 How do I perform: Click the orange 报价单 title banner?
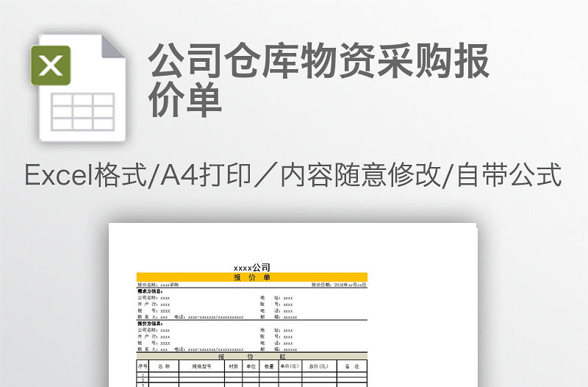tap(251, 277)
